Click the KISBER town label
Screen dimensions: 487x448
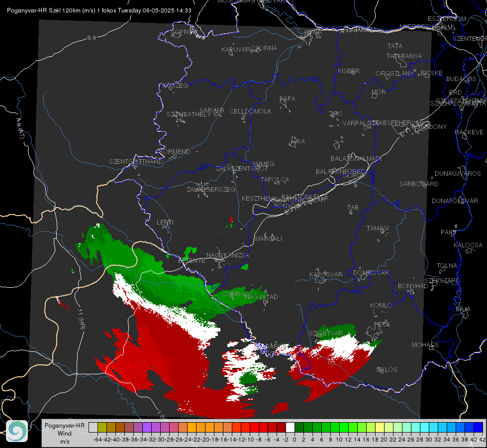[x=349, y=71]
